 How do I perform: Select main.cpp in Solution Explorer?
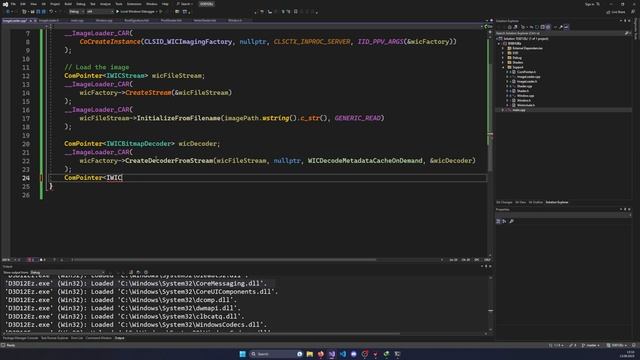518,110
